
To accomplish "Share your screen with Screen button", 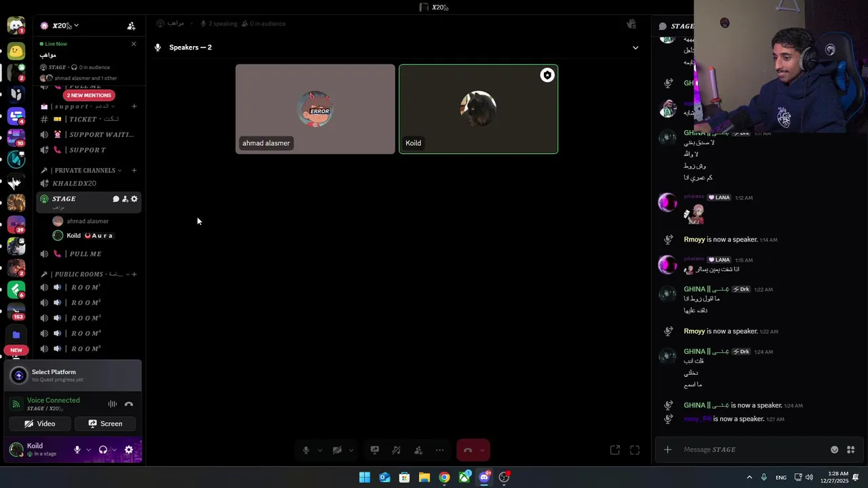I will point(106,424).
